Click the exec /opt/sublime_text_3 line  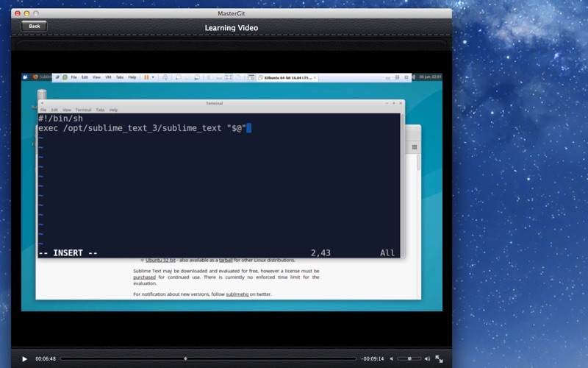(x=142, y=128)
